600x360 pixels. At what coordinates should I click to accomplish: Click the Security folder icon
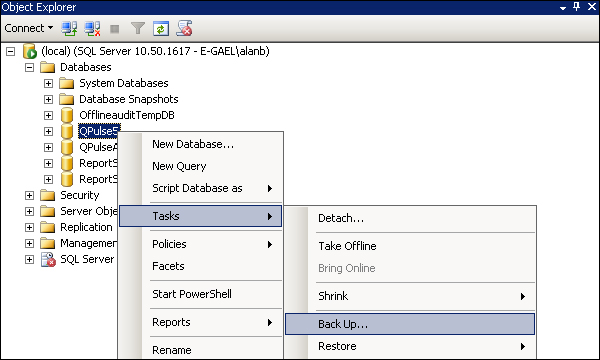coord(47,195)
